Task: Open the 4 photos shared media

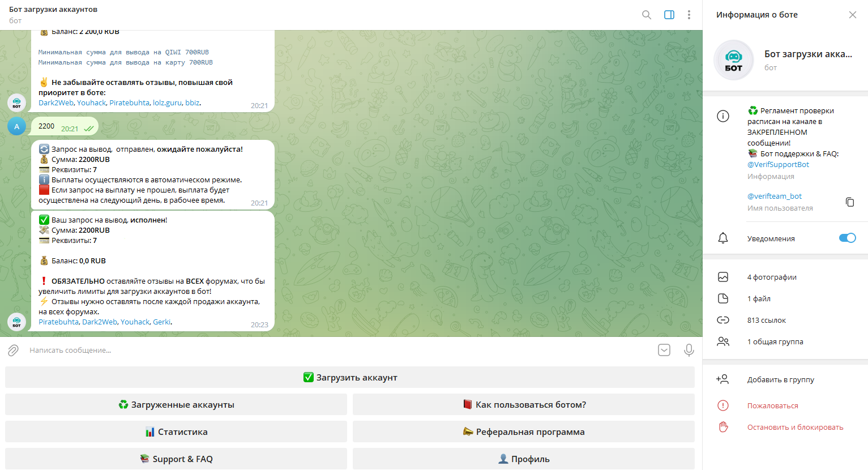Action: pos(771,277)
